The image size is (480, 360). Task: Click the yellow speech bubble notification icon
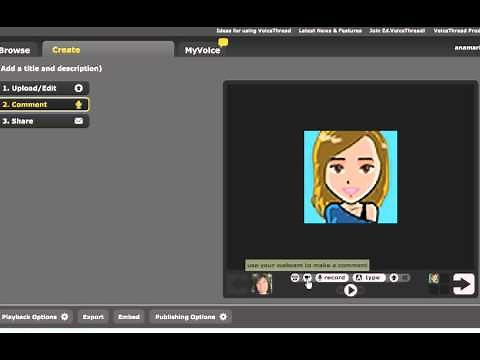[223, 42]
